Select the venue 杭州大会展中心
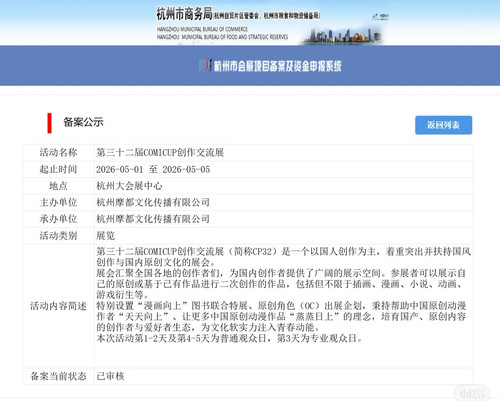Screen dimensions: 500x401 click(129, 186)
